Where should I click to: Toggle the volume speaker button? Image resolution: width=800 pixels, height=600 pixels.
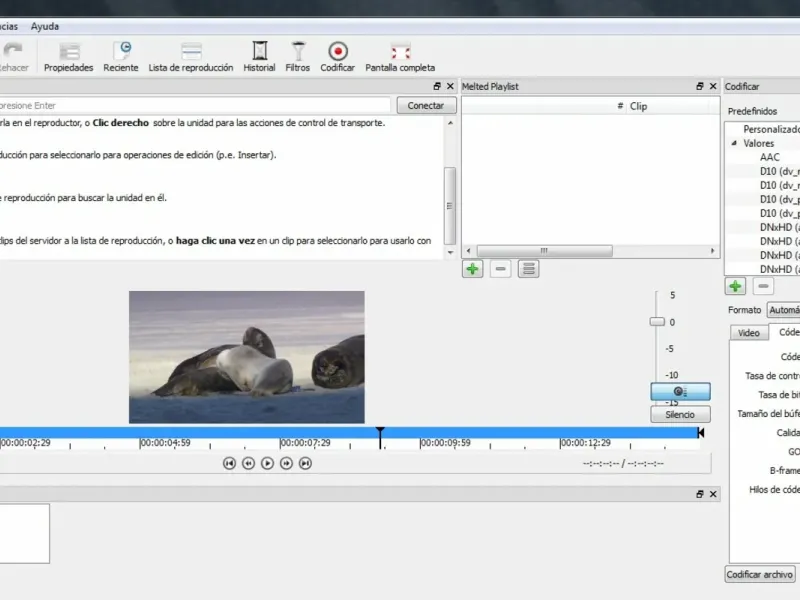[x=680, y=392]
